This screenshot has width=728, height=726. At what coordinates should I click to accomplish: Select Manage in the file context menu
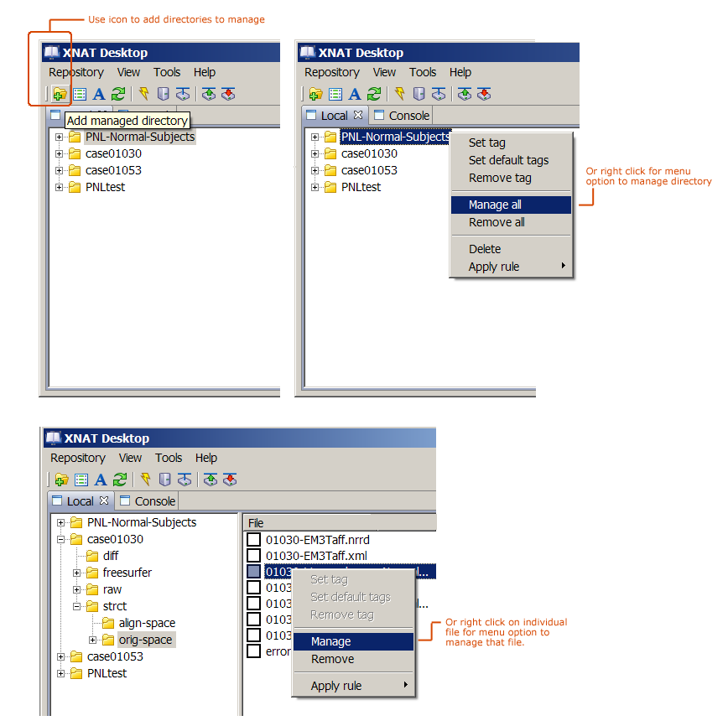[330, 641]
